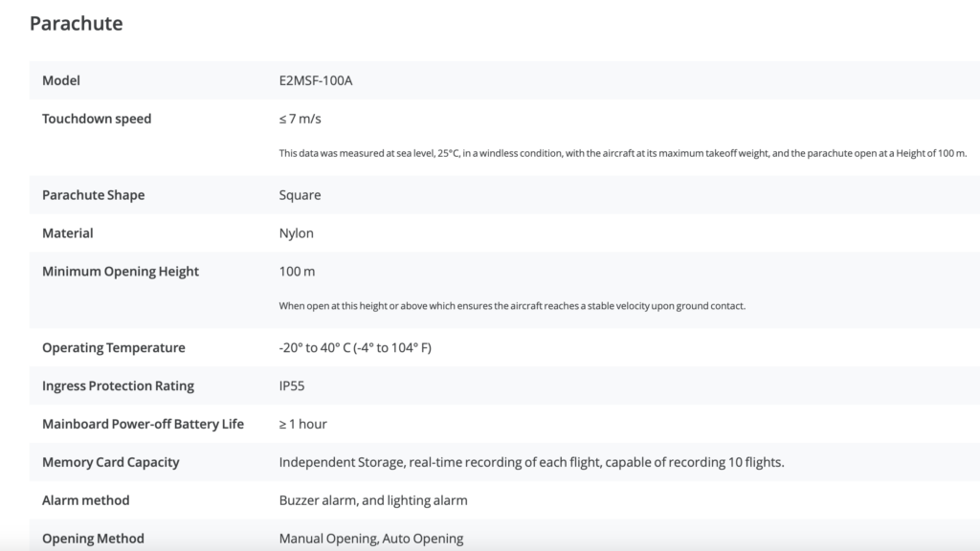The width and height of the screenshot is (980, 551).
Task: Click the Independent Storage description text
Action: tap(531, 462)
